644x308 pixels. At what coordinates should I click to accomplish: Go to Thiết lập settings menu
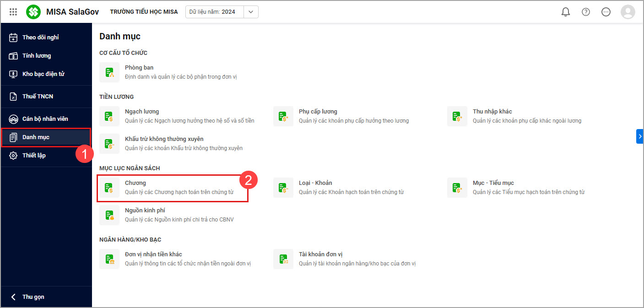[x=34, y=156]
